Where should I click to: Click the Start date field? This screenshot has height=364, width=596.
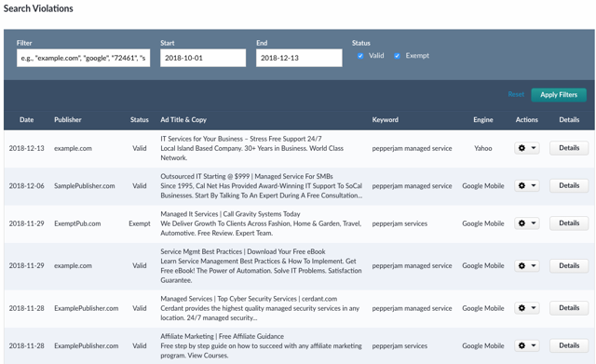tap(203, 58)
